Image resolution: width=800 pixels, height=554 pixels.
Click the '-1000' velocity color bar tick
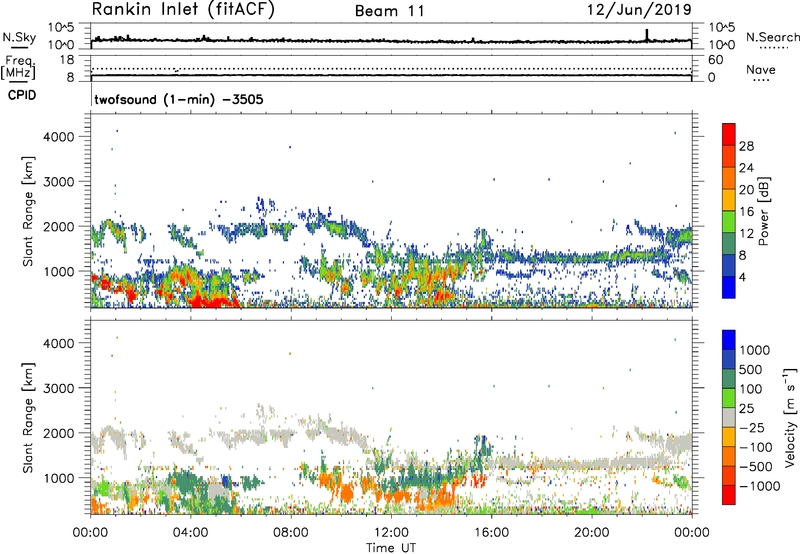(x=759, y=486)
